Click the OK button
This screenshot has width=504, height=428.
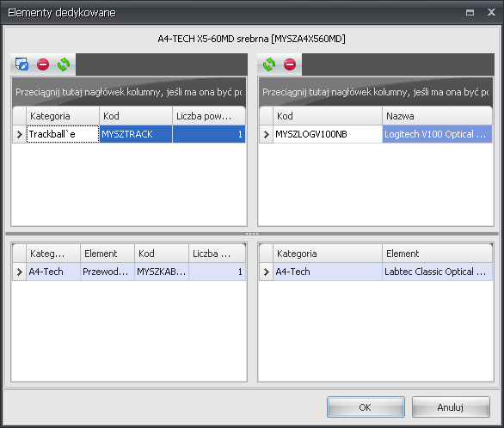366,407
